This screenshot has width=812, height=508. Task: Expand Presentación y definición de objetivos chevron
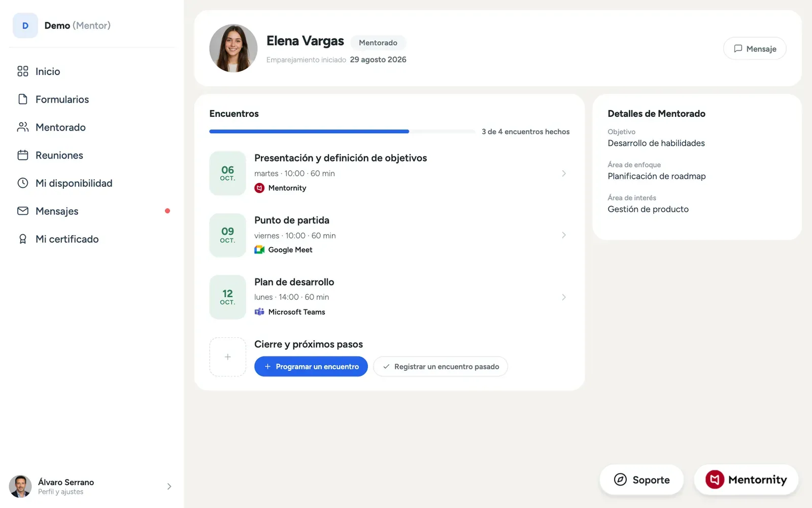[x=564, y=173]
